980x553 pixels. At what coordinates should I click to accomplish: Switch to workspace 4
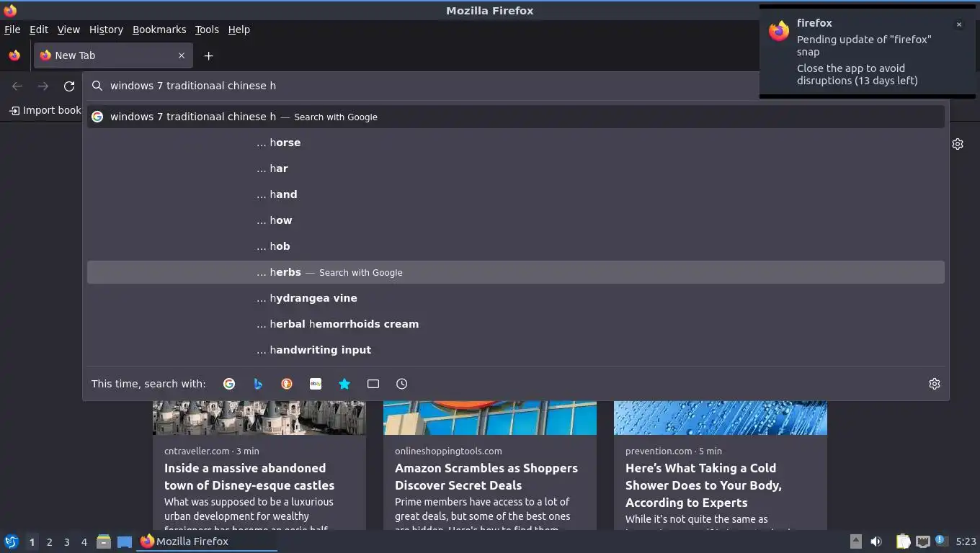[x=84, y=542]
